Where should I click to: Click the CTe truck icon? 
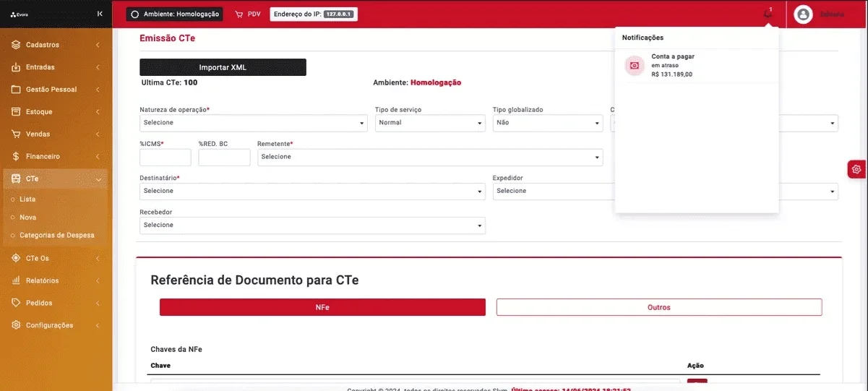[16, 179]
